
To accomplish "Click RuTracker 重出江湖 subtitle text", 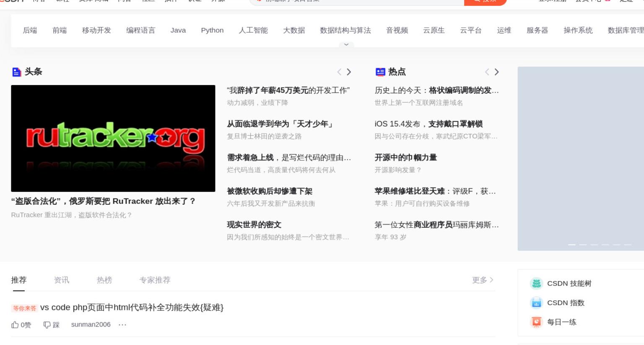I will click(x=72, y=215).
